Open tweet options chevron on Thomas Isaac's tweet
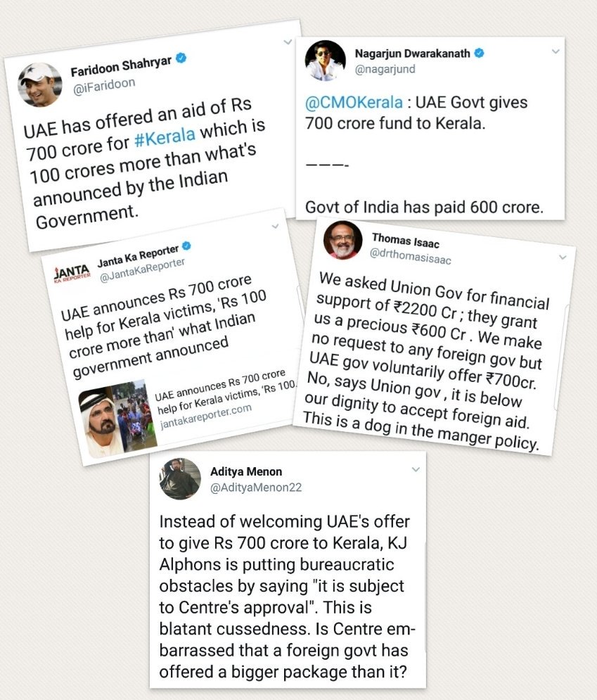This screenshot has height=700, width=597. tap(562, 258)
